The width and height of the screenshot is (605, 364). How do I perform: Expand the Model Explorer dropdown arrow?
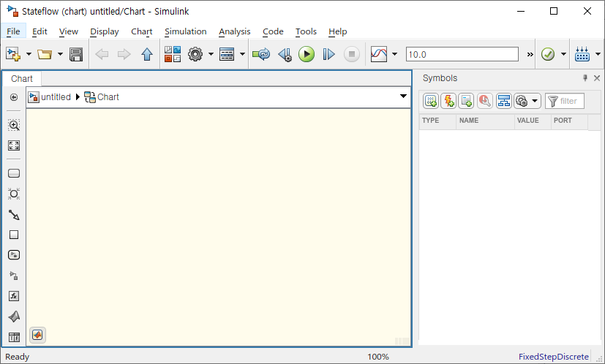click(x=242, y=54)
